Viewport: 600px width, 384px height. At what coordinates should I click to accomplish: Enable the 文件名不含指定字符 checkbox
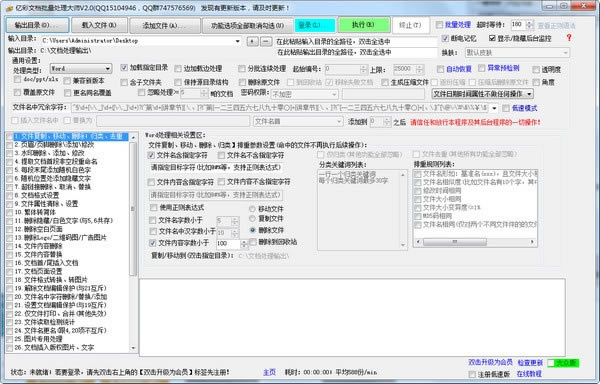221,155
